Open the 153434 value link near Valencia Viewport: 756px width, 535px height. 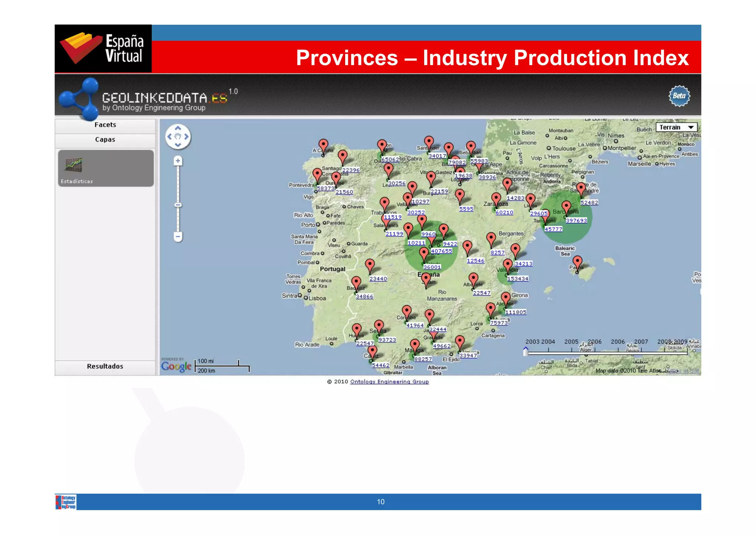tap(518, 279)
